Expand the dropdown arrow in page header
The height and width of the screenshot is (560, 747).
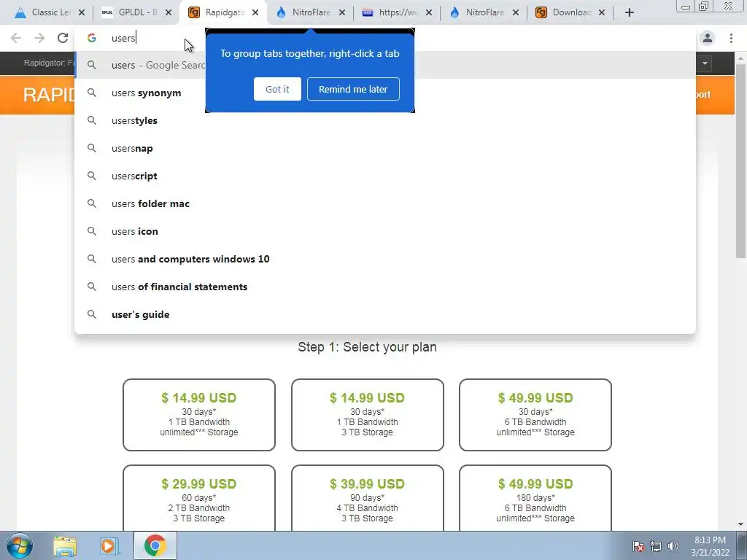click(705, 63)
